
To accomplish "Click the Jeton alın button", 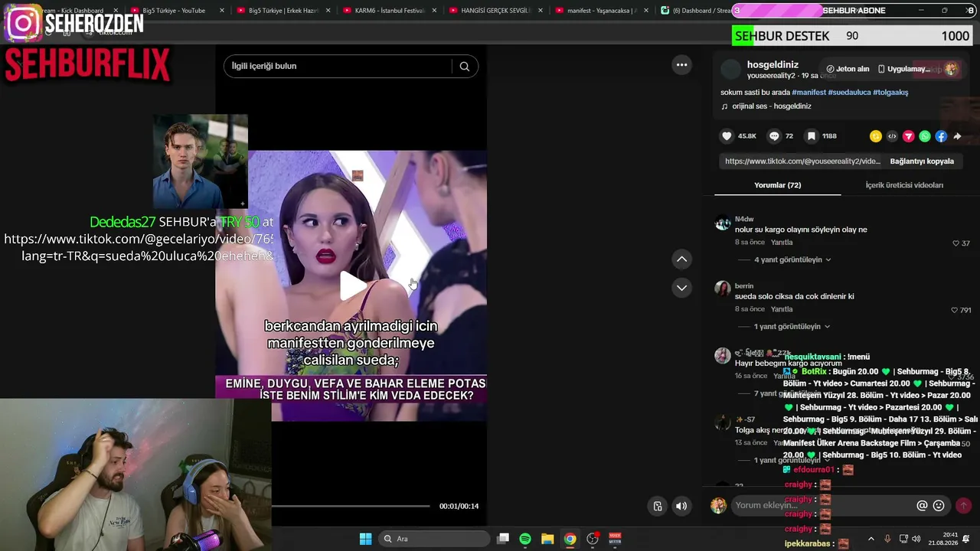I will pos(848,69).
